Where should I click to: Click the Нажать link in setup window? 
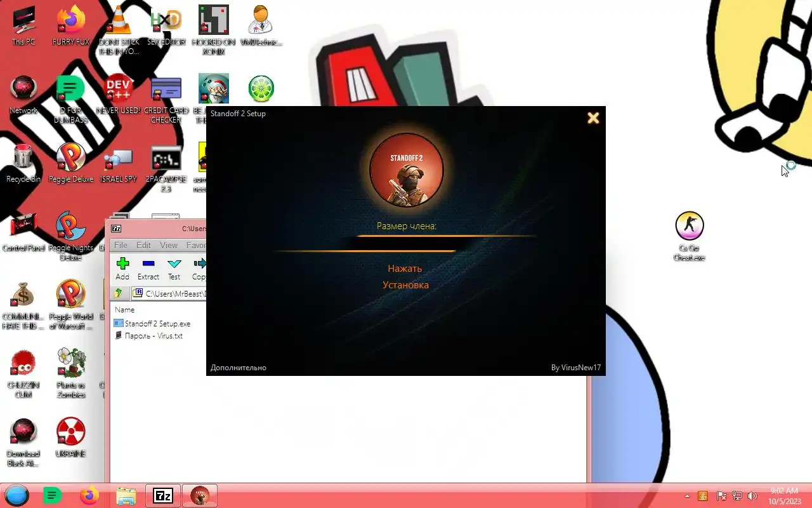[405, 269]
